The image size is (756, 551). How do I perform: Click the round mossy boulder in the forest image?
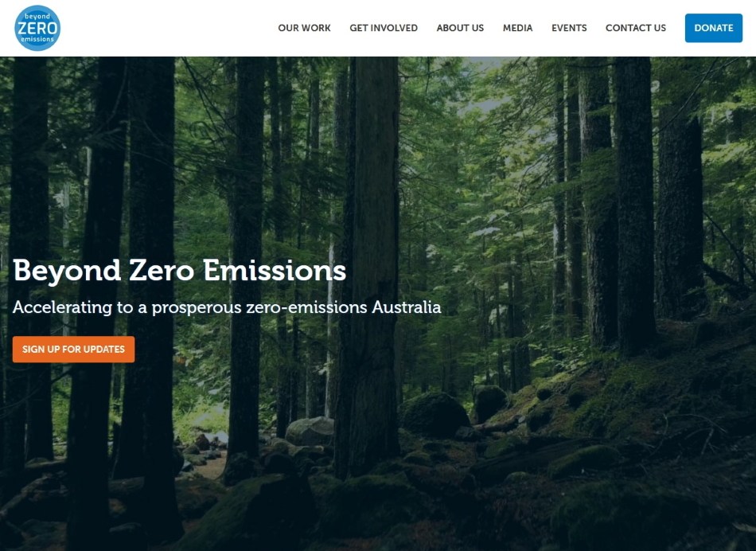click(x=434, y=415)
